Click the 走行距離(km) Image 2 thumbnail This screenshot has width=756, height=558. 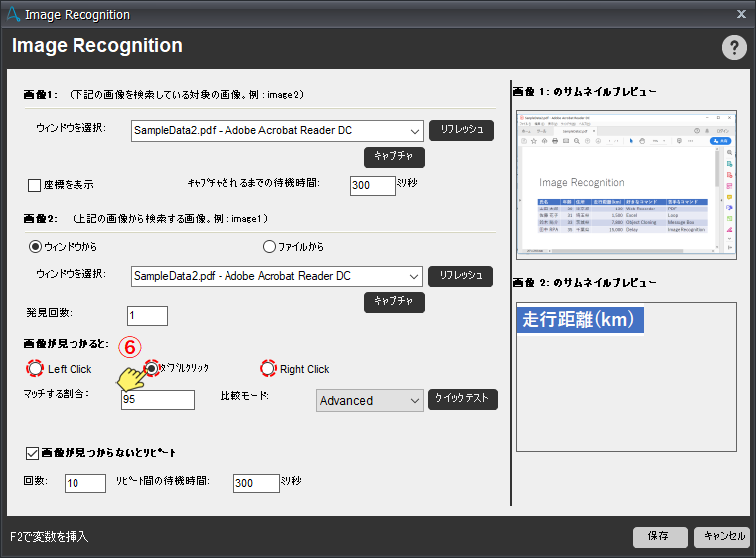(x=579, y=320)
